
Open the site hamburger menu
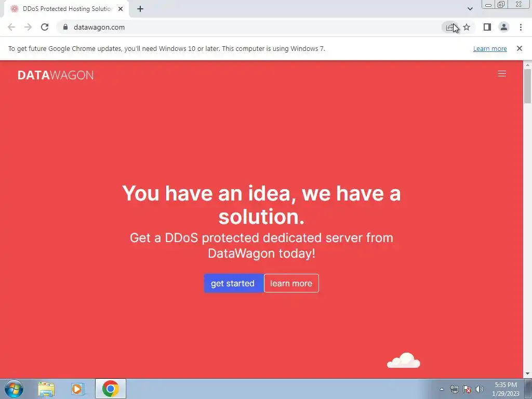502,74
